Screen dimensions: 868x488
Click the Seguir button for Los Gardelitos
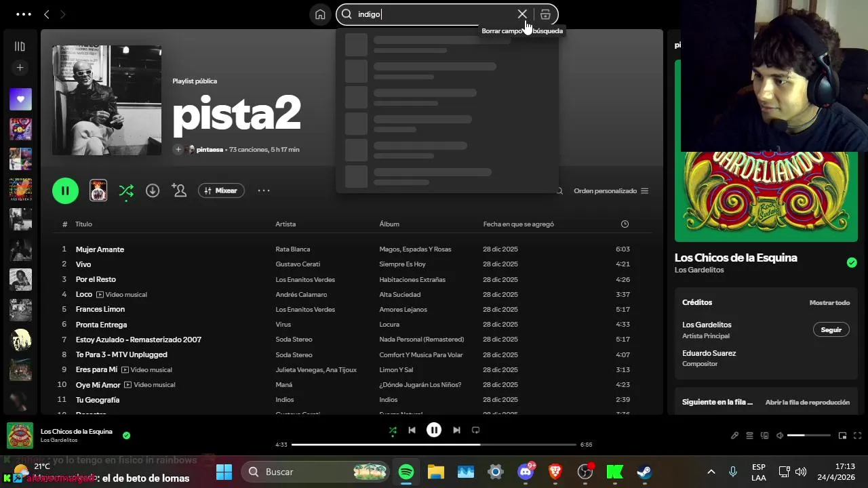(x=831, y=330)
